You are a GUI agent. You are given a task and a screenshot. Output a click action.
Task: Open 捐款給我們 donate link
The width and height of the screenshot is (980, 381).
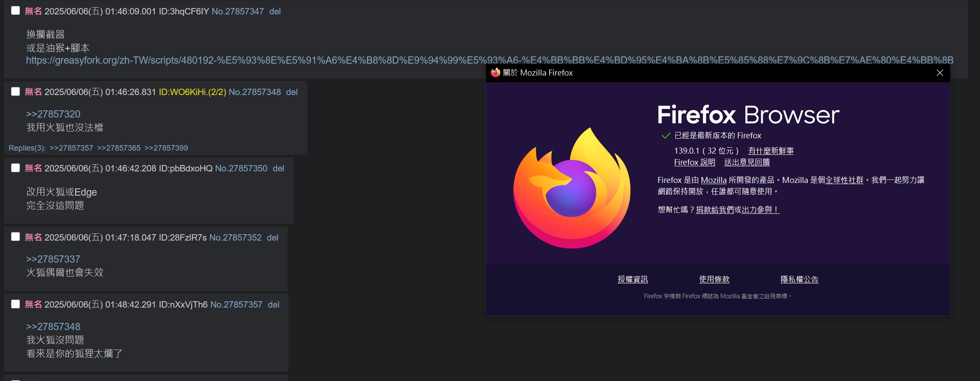(715, 210)
